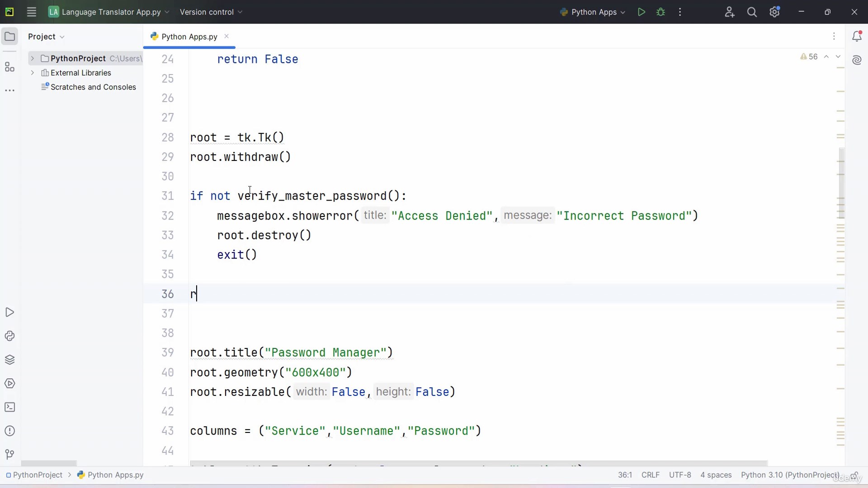Click on root.destroy() call
This screenshot has width=868, height=488.
tap(264, 235)
